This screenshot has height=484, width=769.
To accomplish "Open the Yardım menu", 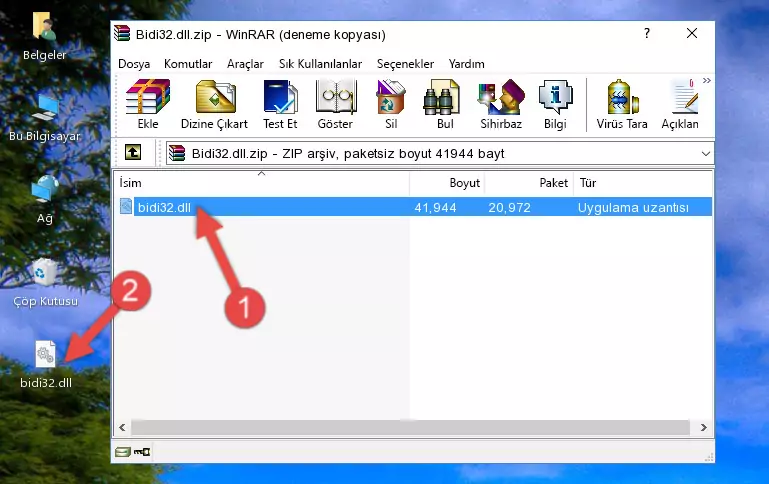I will pos(466,64).
